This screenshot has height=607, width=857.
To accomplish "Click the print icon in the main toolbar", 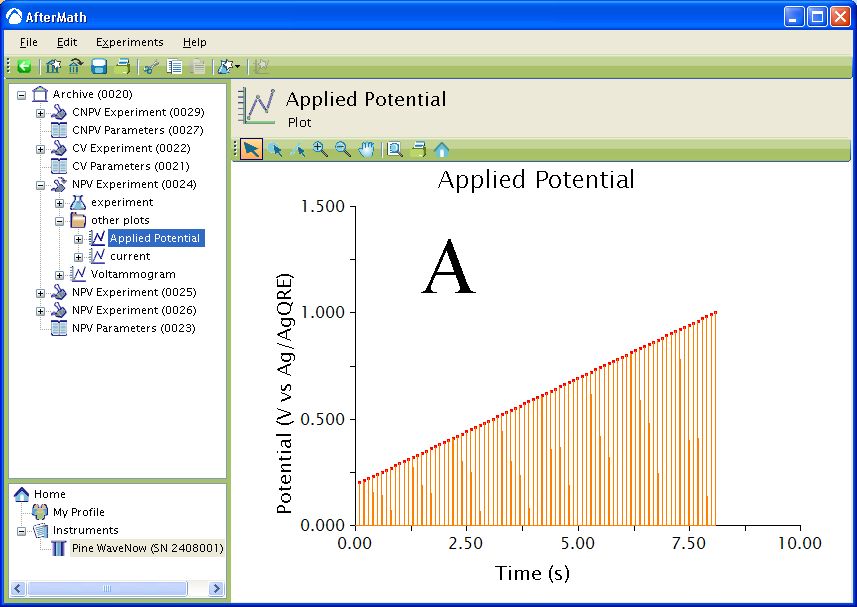I will pos(122,67).
